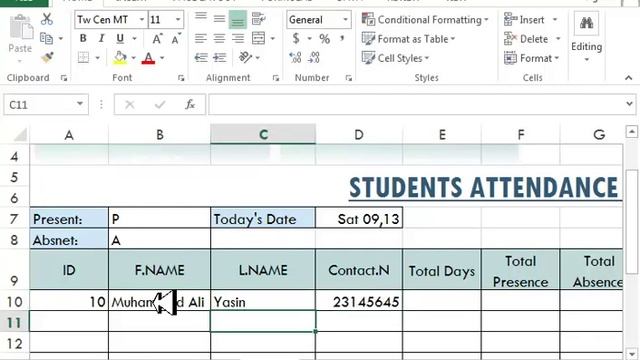640x360 pixels.
Task: Click cell with Yasin
Action: coord(263,302)
